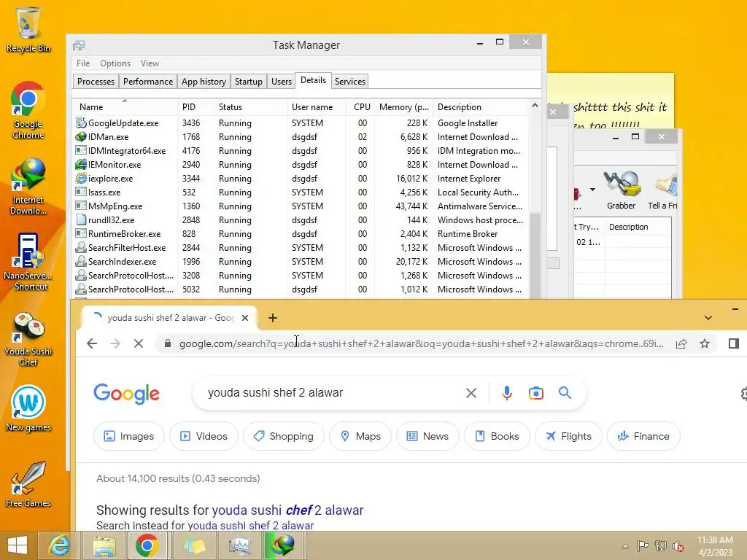747x560 pixels.
Task: Show hidden system tray icons
Action: click(x=625, y=546)
